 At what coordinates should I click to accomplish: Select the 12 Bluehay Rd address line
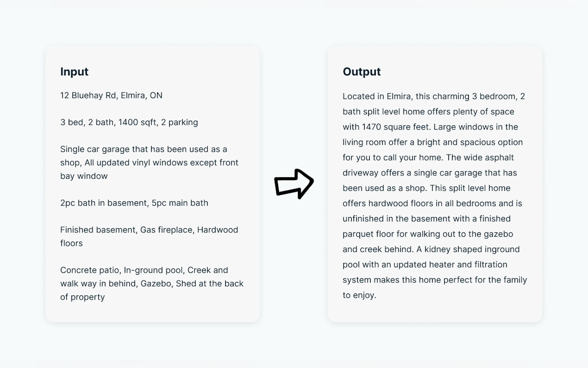tap(111, 95)
